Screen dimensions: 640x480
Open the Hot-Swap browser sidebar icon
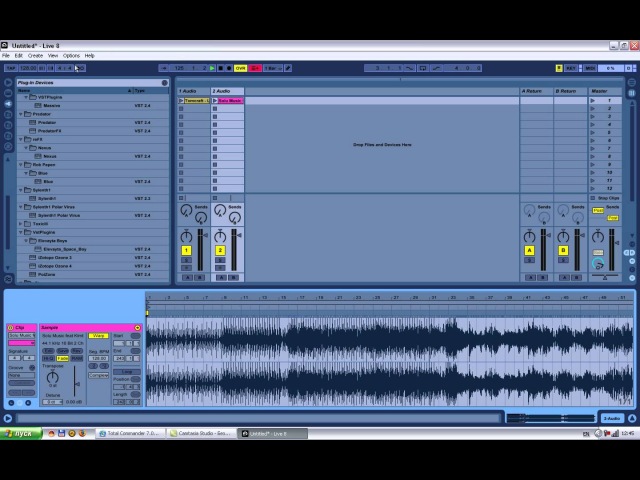8,146
